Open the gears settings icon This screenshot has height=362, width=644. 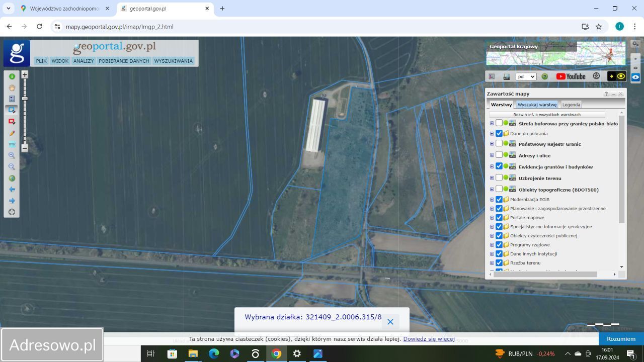point(635,45)
